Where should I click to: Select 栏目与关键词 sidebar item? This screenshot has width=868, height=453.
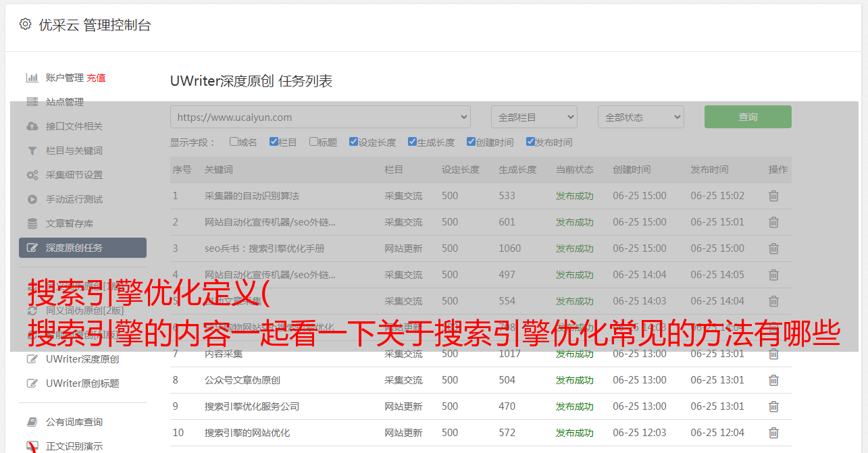point(74,151)
